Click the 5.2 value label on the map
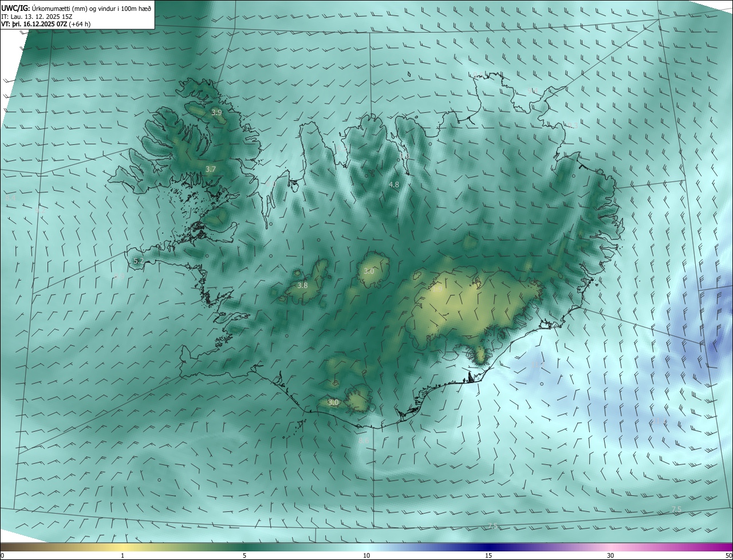 pyautogui.click(x=138, y=261)
